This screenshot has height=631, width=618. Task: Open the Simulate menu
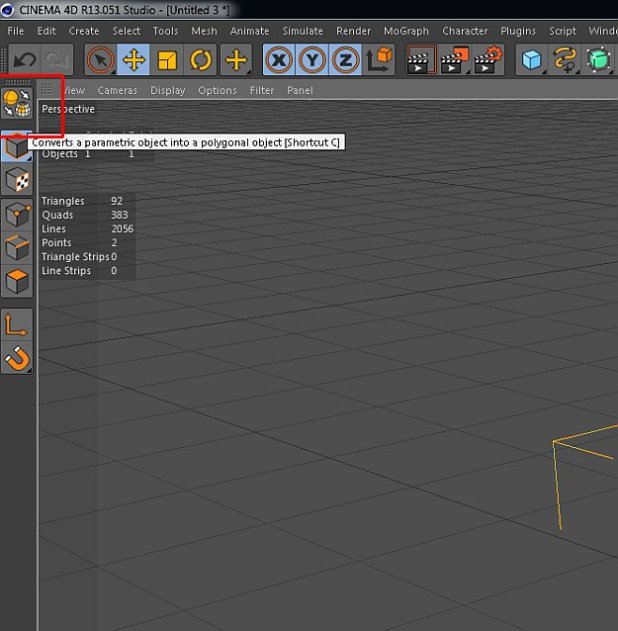[303, 31]
